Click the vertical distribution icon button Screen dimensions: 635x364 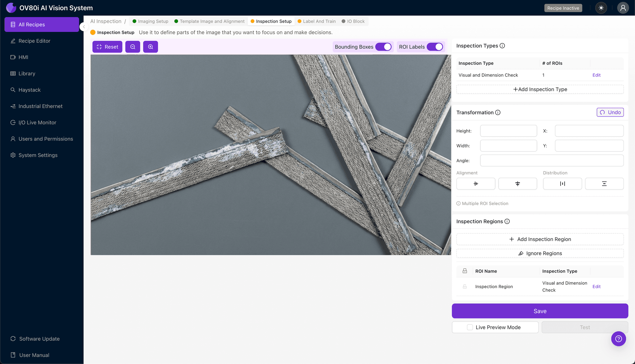point(604,184)
